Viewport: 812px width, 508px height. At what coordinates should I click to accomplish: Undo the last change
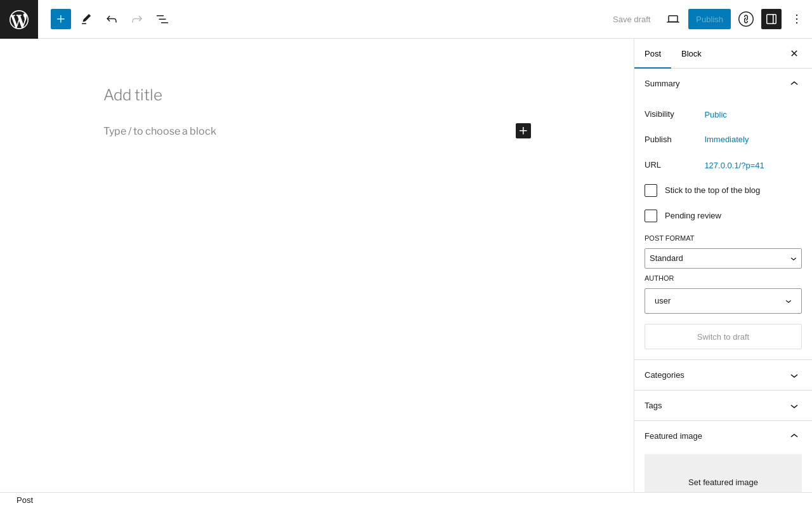click(112, 19)
